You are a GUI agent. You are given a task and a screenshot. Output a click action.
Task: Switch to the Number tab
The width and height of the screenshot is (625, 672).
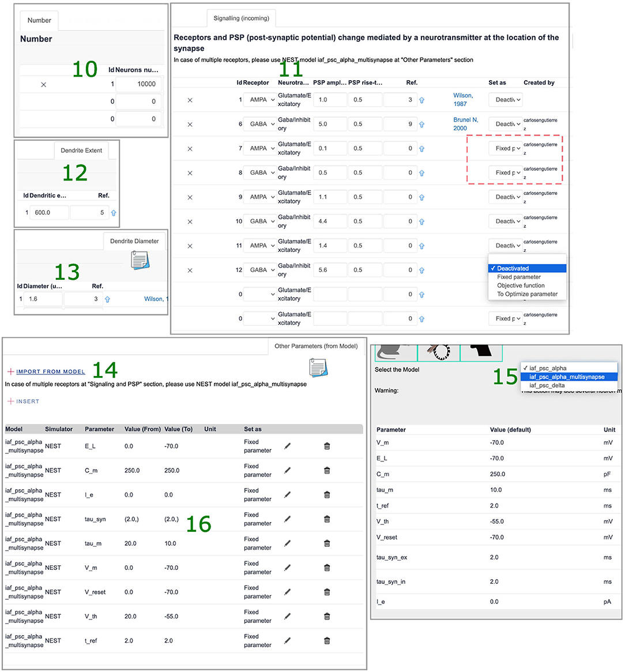(x=39, y=21)
